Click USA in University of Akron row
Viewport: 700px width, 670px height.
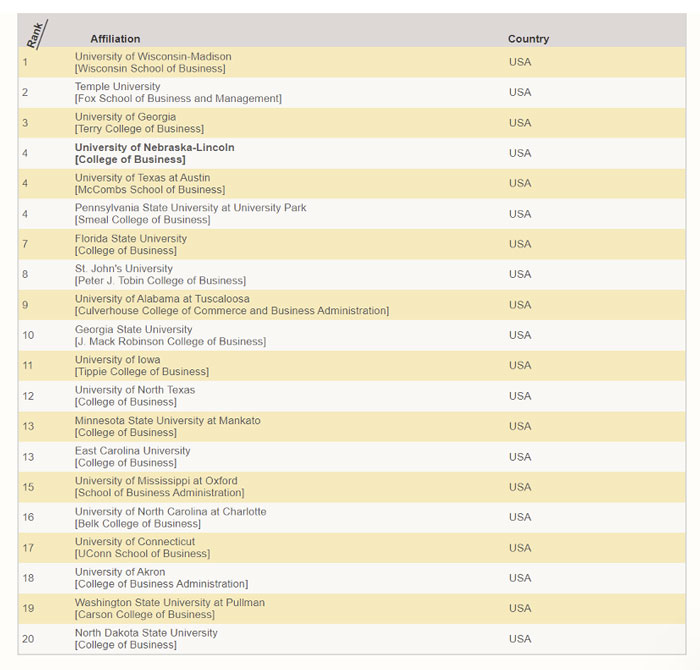coord(520,578)
